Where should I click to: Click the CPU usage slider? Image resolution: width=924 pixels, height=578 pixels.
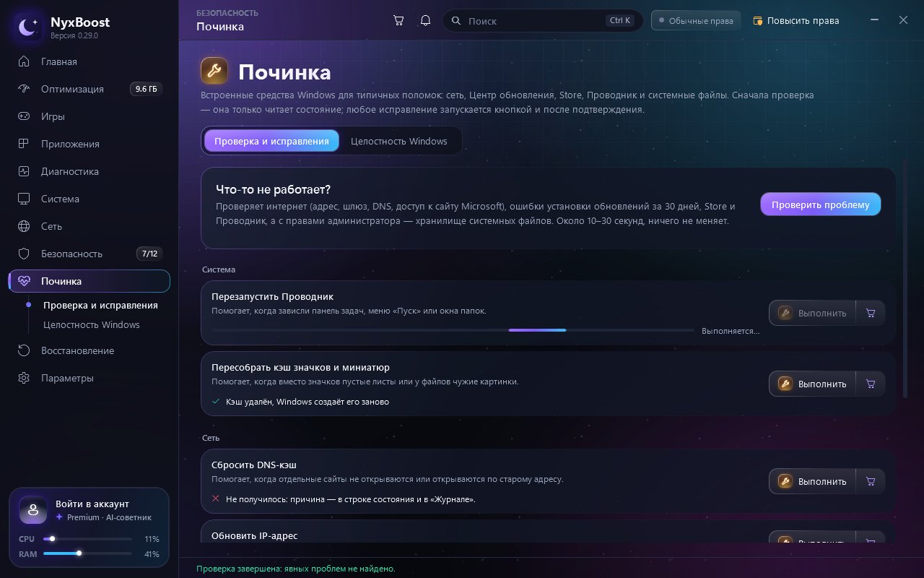[x=87, y=539]
